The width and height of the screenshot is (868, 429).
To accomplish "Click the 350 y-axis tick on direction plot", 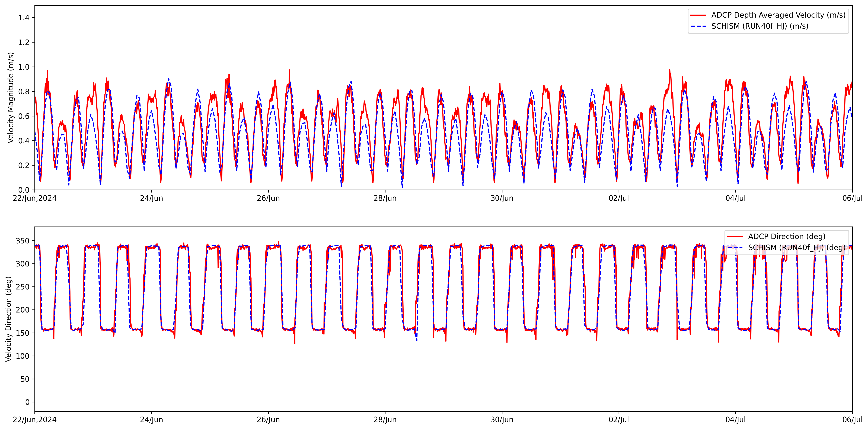I will [x=23, y=241].
